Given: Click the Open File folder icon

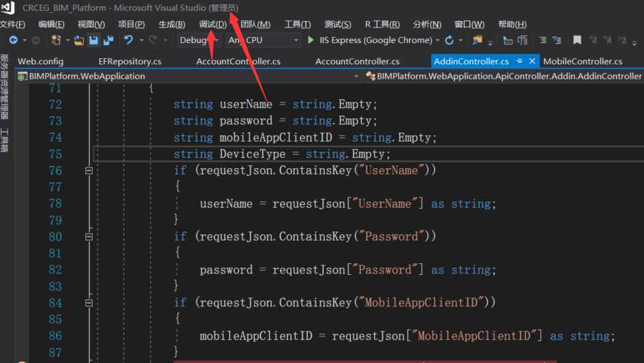Looking at the screenshot, I should pyautogui.click(x=79, y=40).
